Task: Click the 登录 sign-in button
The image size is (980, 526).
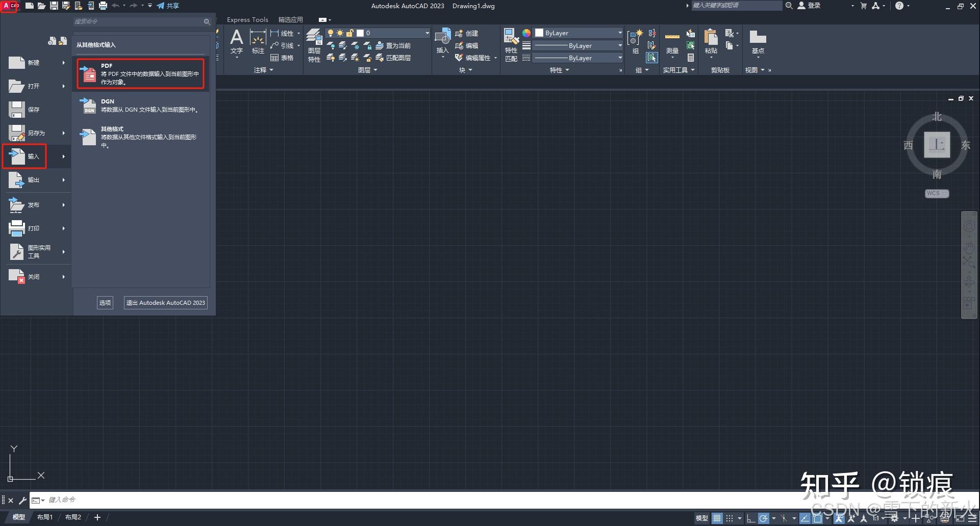Action: click(809, 6)
